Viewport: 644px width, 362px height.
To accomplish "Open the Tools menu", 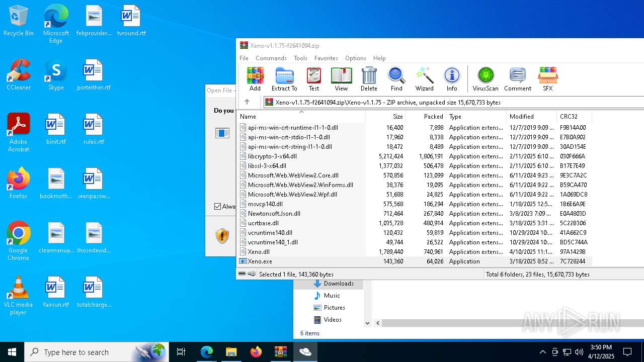I will (300, 58).
